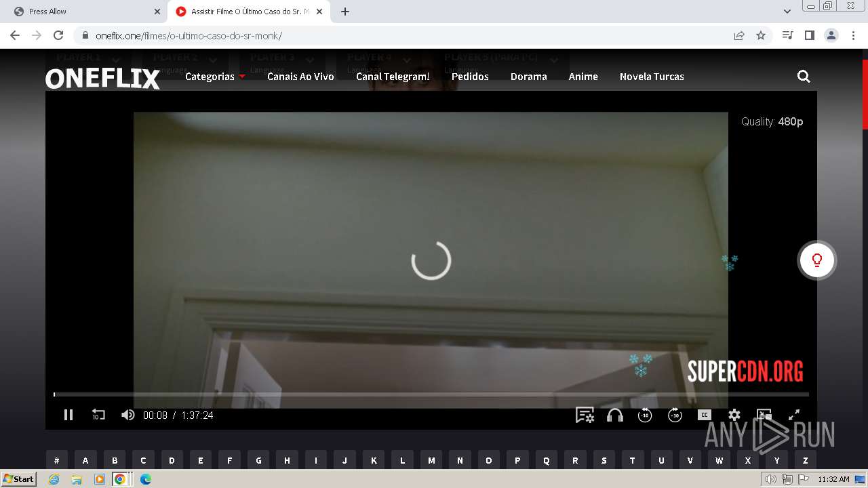Open the site search magnifier icon
This screenshot has height=488, width=868.
point(804,77)
